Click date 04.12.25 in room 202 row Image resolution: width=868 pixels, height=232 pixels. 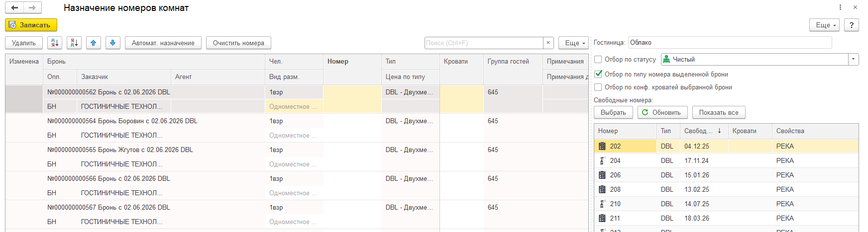pyautogui.click(x=697, y=146)
